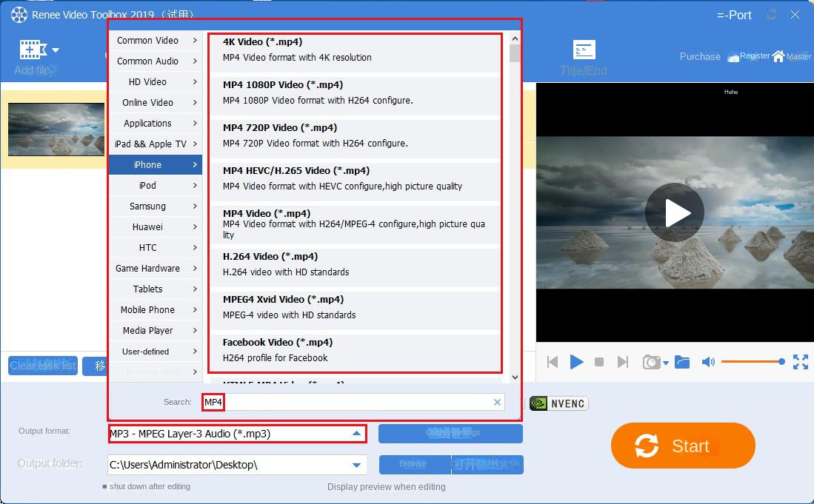This screenshot has width=814, height=504.
Task: Collapse the Output format dropdown
Action: pyautogui.click(x=356, y=434)
